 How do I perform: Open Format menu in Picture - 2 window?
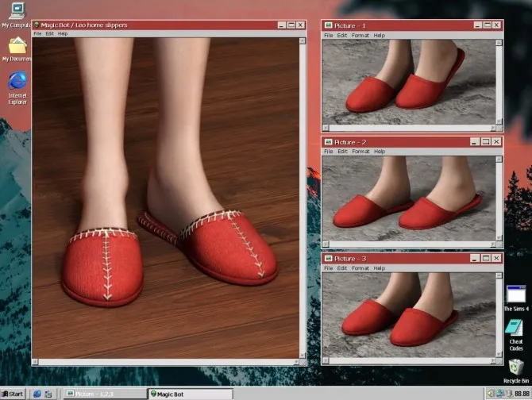(360, 151)
